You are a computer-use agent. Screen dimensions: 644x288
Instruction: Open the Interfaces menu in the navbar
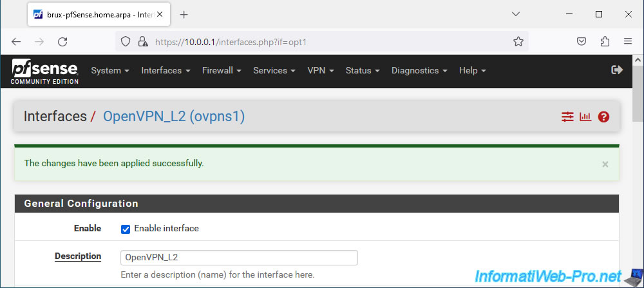click(166, 71)
